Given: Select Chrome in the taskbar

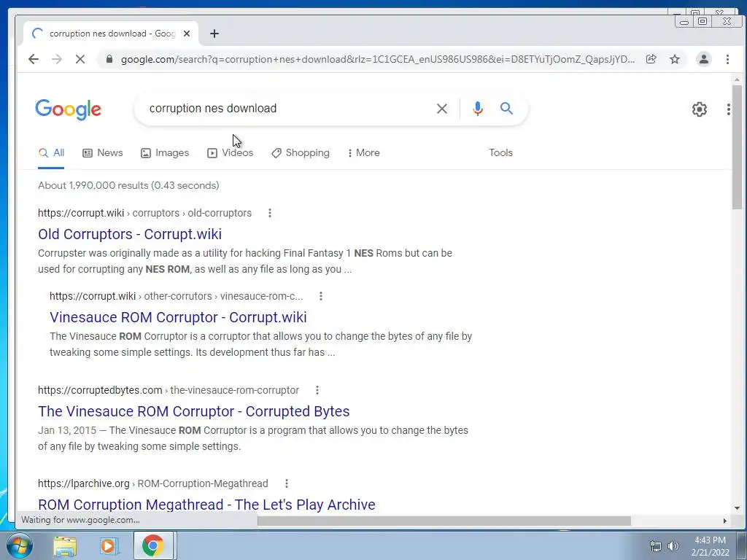Looking at the screenshot, I should pos(153,545).
